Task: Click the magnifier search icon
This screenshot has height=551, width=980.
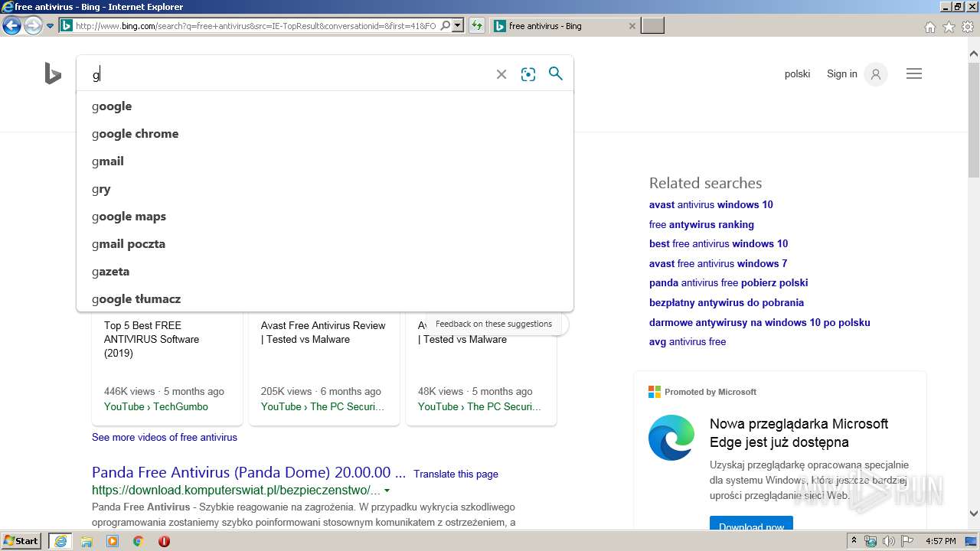Action: point(556,73)
